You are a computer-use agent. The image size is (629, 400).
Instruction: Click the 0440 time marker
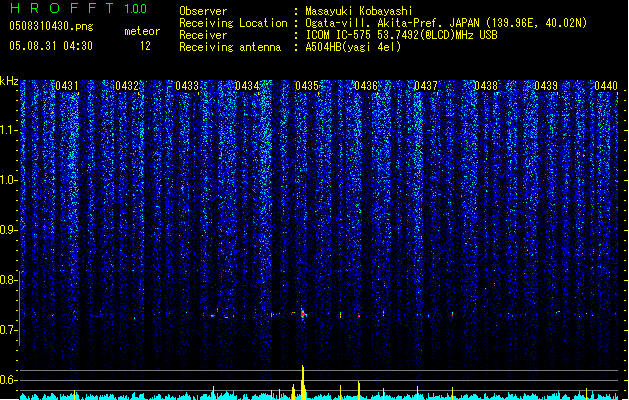pyautogui.click(x=606, y=86)
